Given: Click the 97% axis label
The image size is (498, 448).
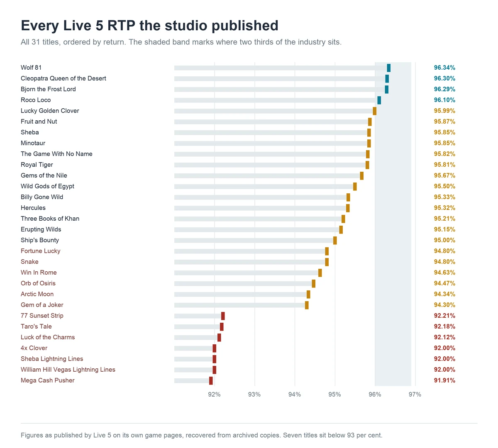Looking at the screenshot, I should (415, 394).
